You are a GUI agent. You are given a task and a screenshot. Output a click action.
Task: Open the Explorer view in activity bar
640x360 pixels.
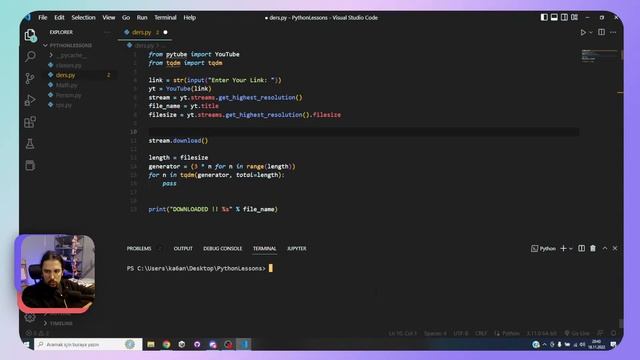click(x=30, y=36)
